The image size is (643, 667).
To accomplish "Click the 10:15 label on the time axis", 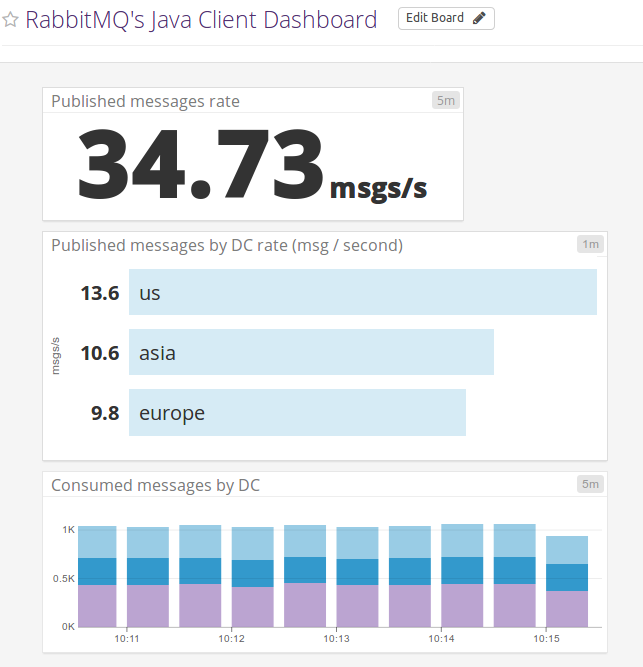I will click(x=546, y=638).
